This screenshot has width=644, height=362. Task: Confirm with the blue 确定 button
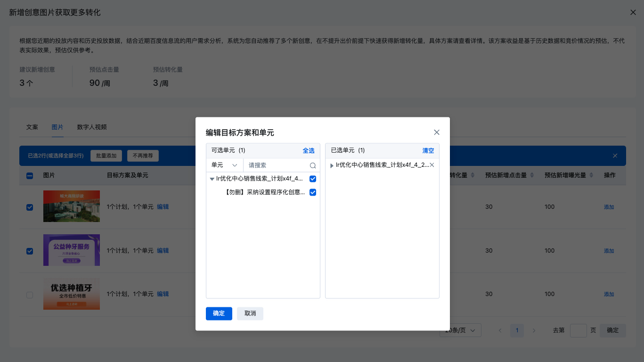[219, 313]
